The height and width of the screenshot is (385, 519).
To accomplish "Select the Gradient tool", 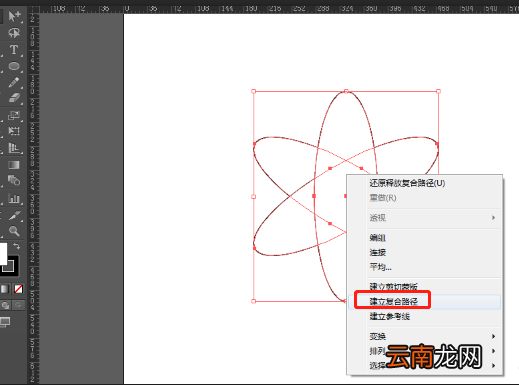I will 14,165.
